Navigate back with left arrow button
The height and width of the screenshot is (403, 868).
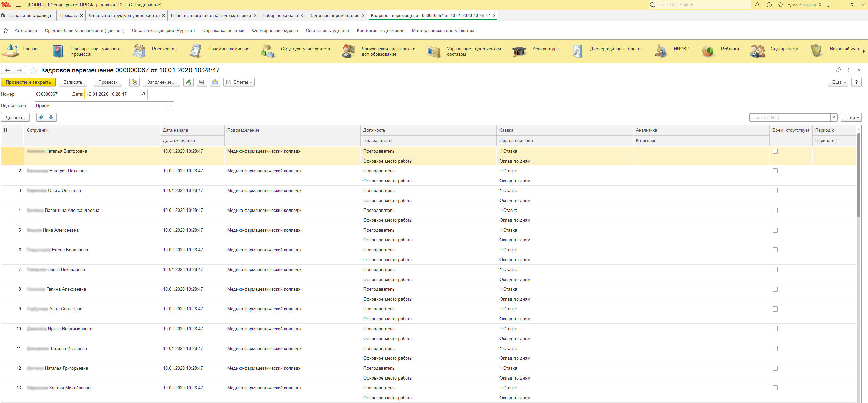(7, 70)
